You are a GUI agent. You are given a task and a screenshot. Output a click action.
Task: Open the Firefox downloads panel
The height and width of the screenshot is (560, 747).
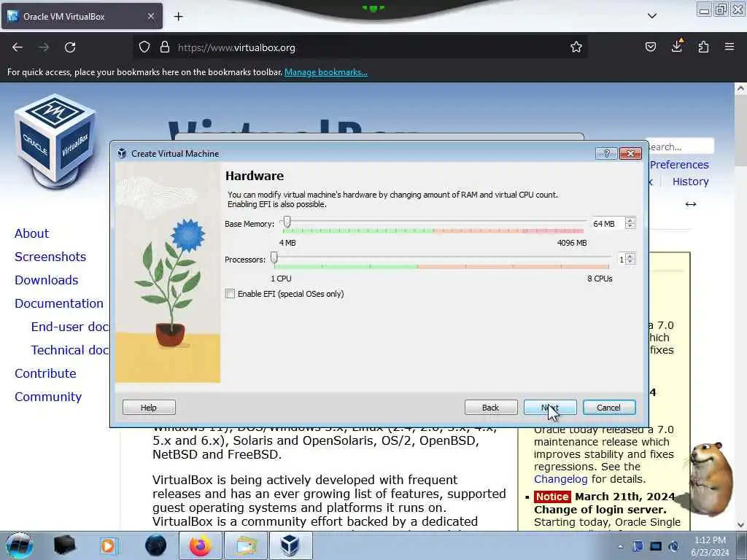[x=676, y=46]
